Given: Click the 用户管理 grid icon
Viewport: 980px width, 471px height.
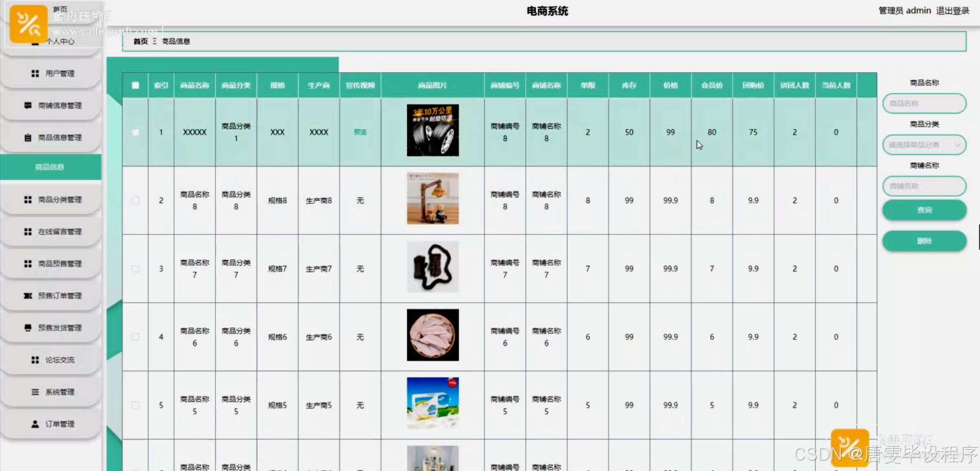Looking at the screenshot, I should (35, 73).
